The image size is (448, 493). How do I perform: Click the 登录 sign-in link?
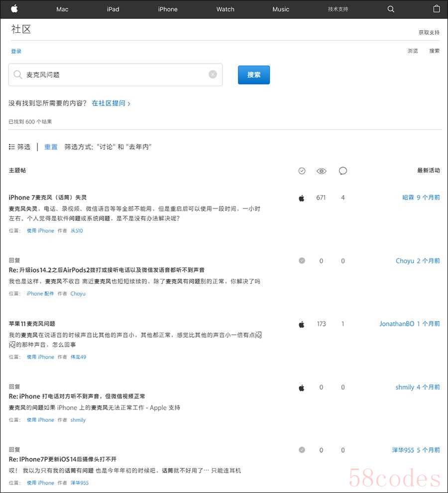click(16, 51)
